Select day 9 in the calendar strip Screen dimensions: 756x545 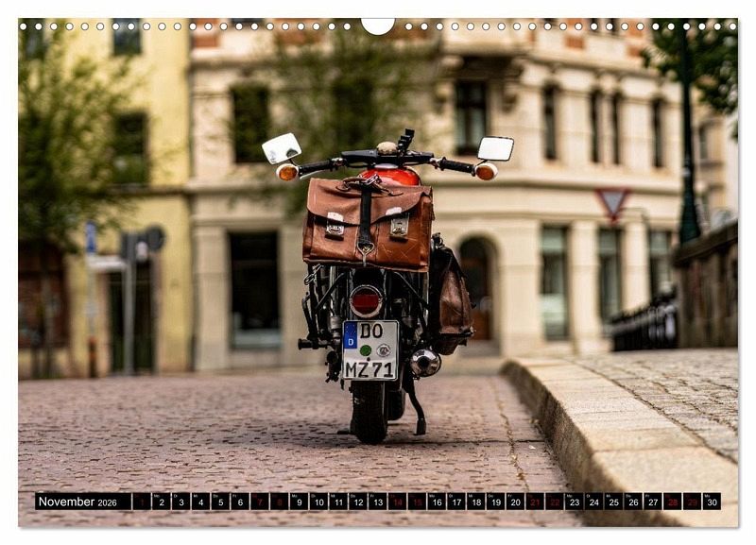(x=299, y=502)
